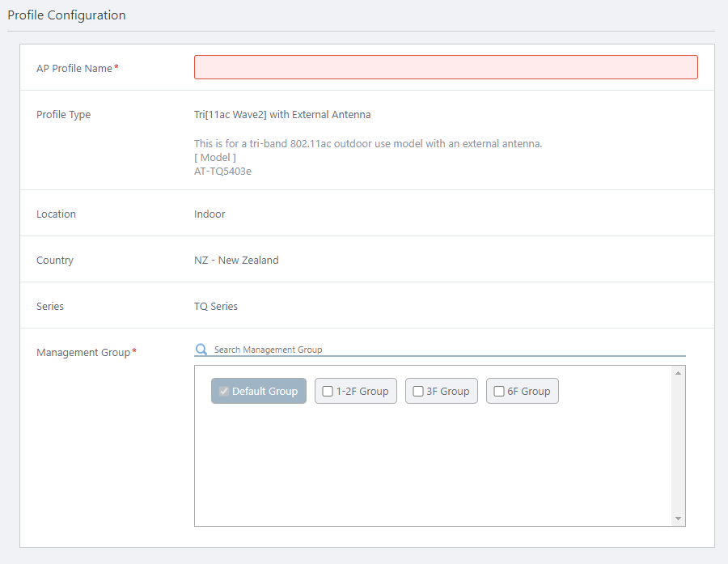Image resolution: width=728 pixels, height=564 pixels.
Task: Click the management group list scrollbar track
Action: click(x=678, y=445)
